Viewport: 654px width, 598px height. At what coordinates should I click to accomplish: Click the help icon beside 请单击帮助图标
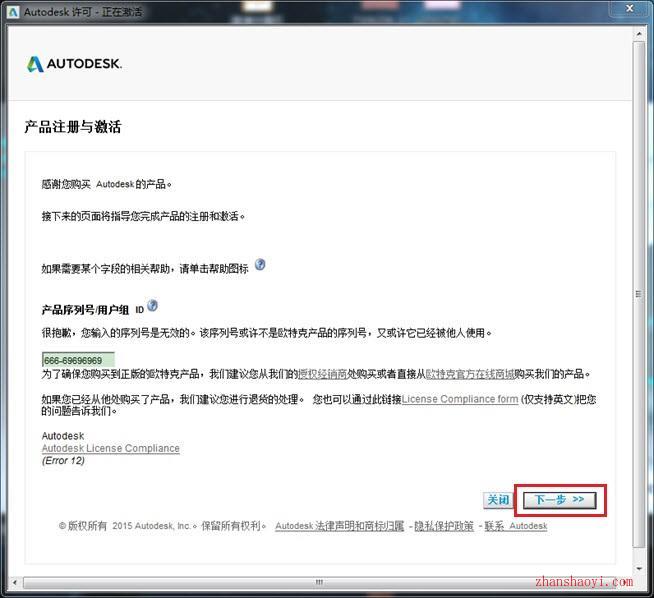pyautogui.click(x=260, y=264)
